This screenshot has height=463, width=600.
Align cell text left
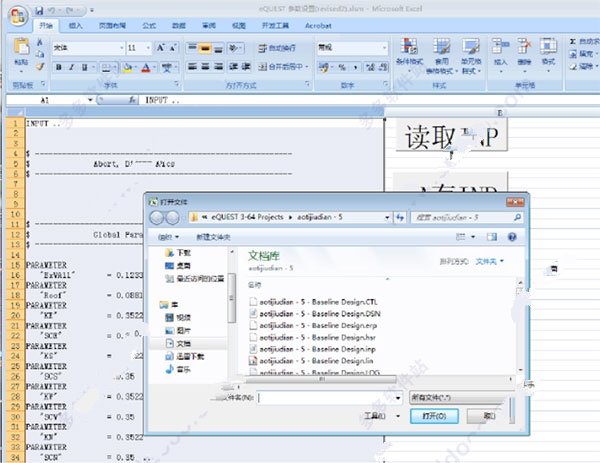point(192,67)
